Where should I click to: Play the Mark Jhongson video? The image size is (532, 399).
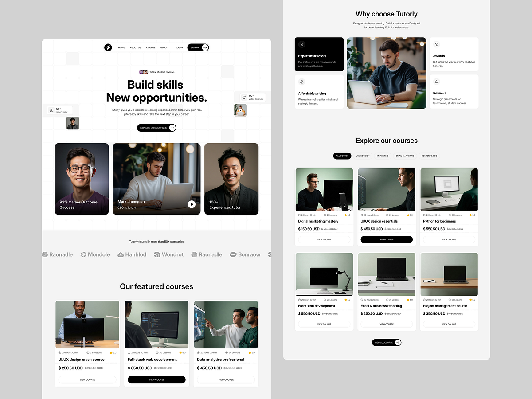[x=191, y=204]
